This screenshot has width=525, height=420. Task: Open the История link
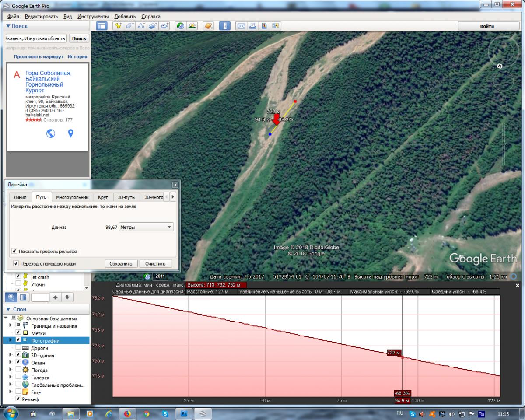(77, 56)
